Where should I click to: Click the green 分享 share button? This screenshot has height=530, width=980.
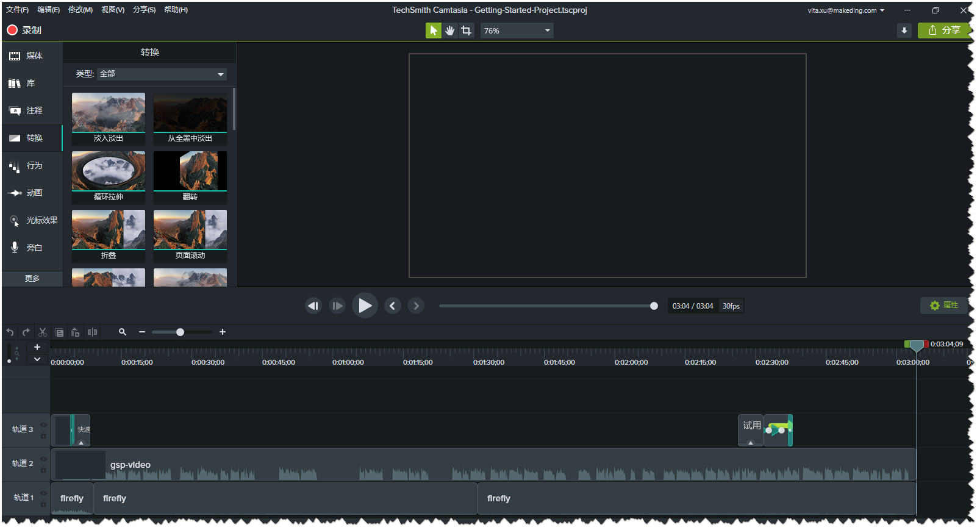tap(944, 30)
